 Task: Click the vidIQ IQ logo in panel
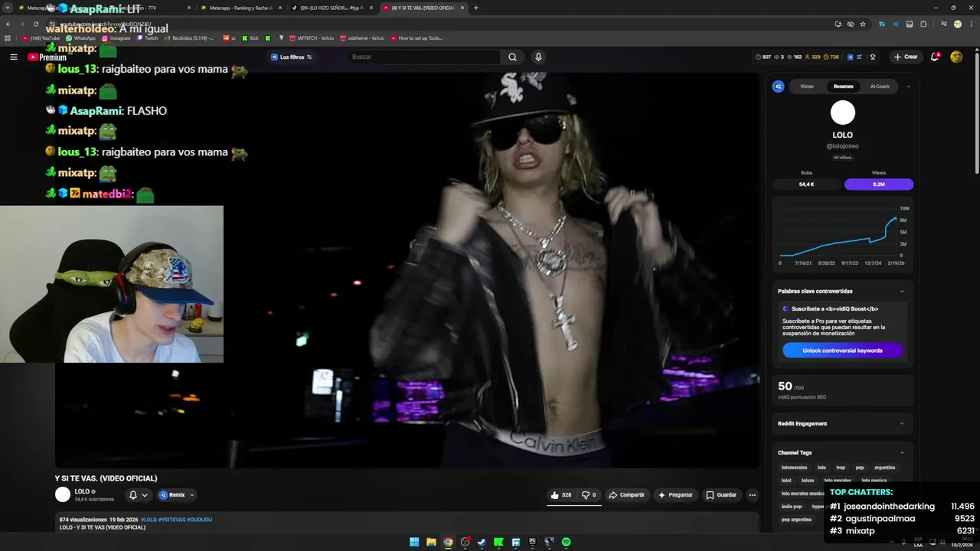coord(779,86)
